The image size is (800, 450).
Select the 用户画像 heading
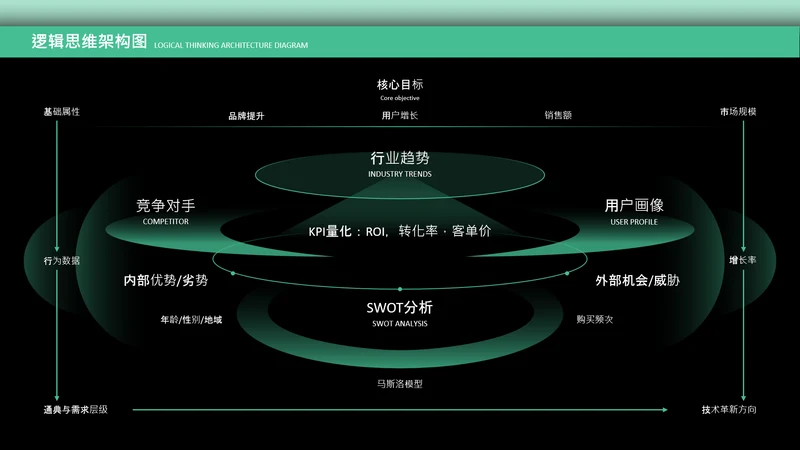pyautogui.click(x=634, y=206)
